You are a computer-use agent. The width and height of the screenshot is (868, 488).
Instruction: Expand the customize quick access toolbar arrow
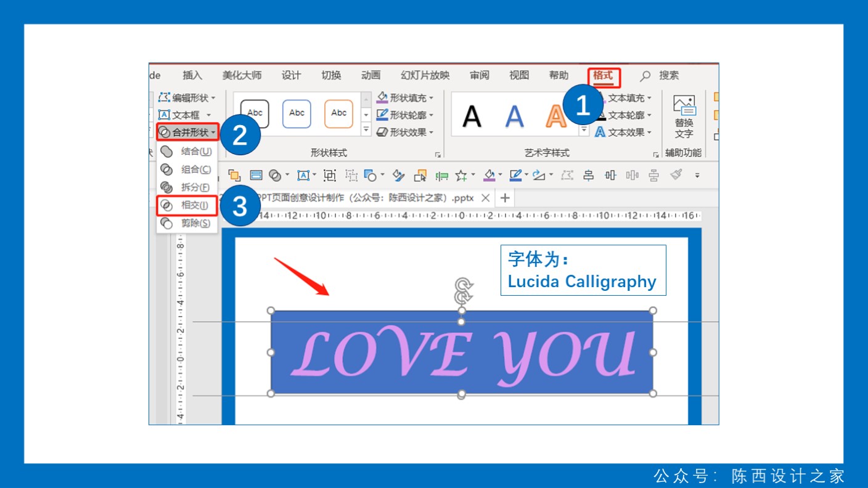(697, 176)
